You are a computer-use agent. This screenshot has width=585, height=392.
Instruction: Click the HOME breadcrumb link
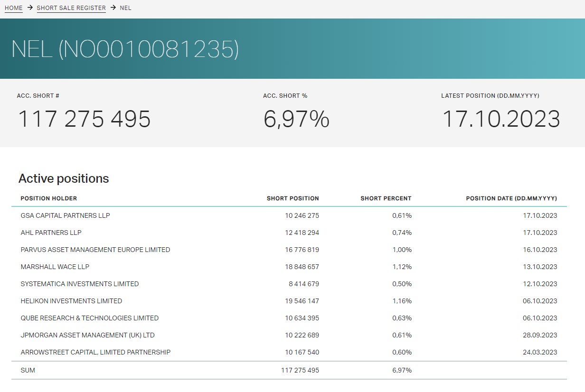(x=13, y=8)
